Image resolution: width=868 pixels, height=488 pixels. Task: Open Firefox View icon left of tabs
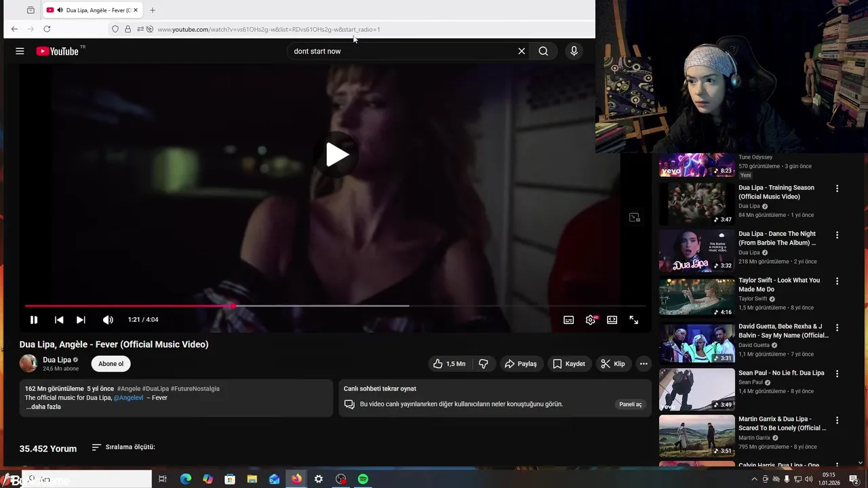coord(31,10)
